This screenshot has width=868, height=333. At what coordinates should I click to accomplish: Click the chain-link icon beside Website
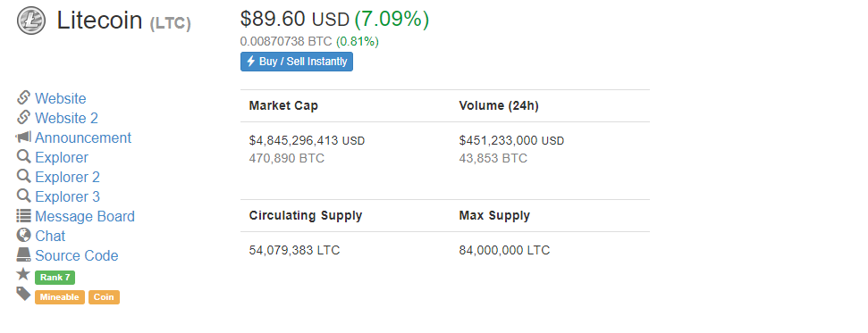23,98
